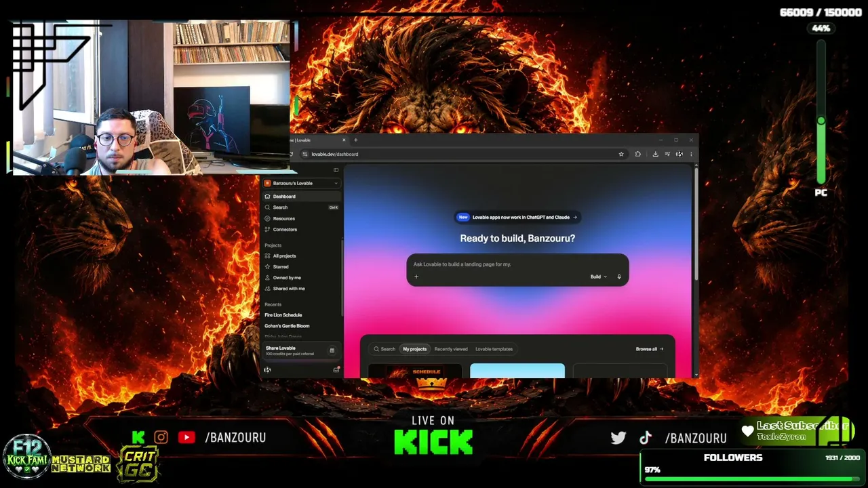This screenshot has width=868, height=488.
Task: Click the Followers progress bar
Action: pyautogui.click(x=751, y=479)
